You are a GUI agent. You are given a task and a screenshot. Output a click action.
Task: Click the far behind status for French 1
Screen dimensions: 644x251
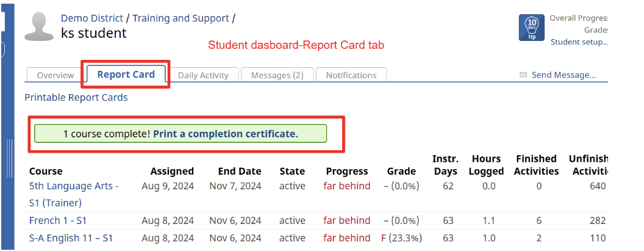click(x=346, y=220)
